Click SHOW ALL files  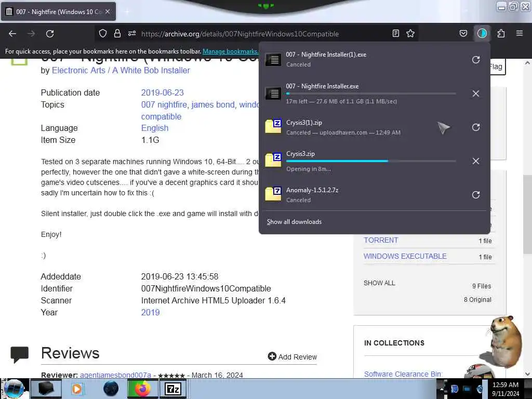(379, 283)
